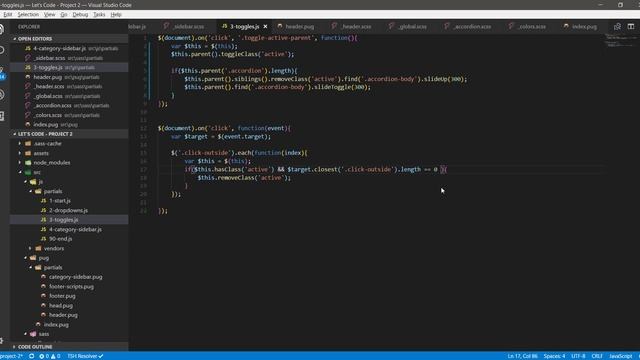Open head.pug in the file tree
This screenshot has height=360, width=640.
(x=61, y=305)
